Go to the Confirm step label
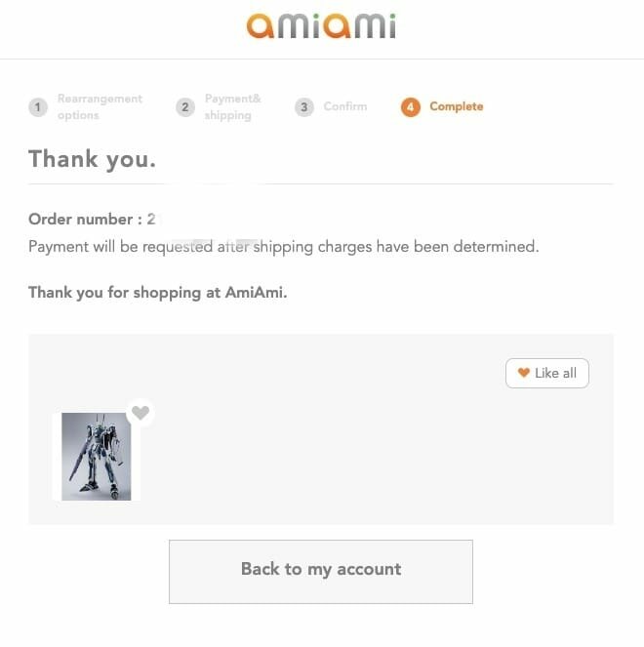Screen dimensions: 644x647 click(x=345, y=106)
